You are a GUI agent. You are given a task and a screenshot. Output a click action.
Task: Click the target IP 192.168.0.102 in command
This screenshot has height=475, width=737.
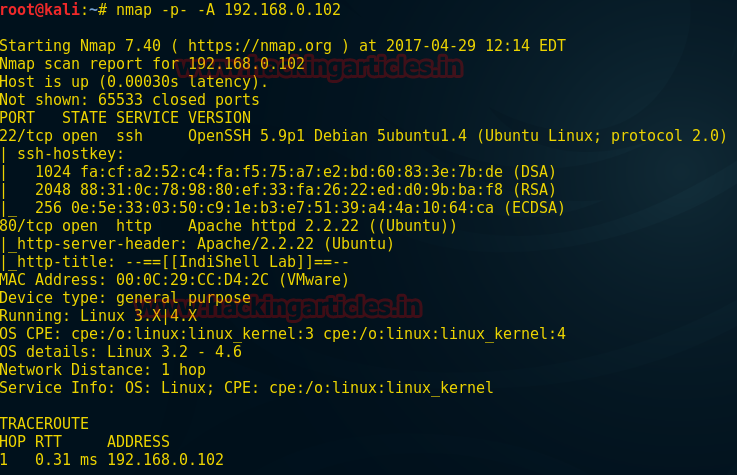282,9
